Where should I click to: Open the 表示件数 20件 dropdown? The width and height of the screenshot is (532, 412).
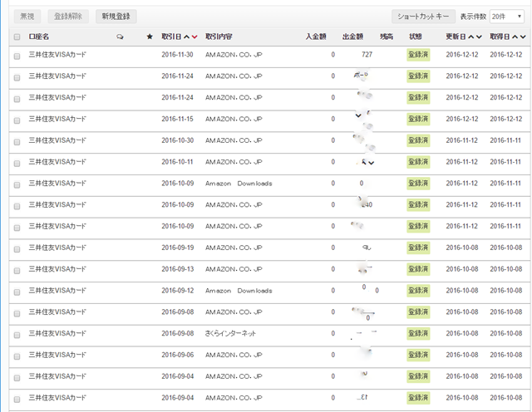point(506,17)
